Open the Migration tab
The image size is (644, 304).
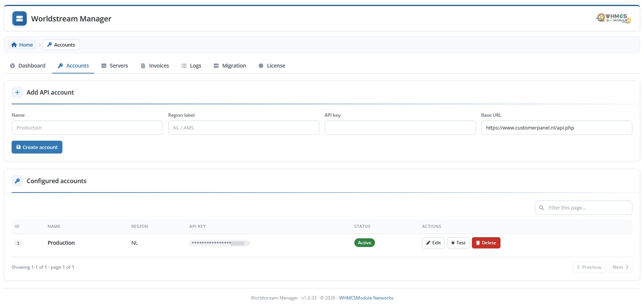pos(230,66)
